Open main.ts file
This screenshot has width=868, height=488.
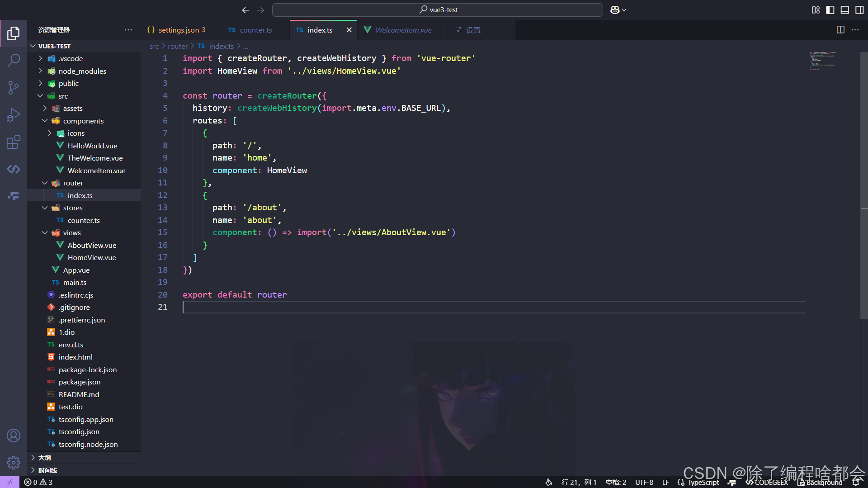coord(84,282)
